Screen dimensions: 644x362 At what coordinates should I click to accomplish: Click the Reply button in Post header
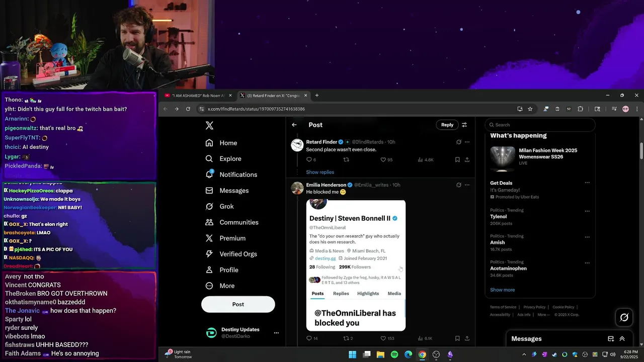pyautogui.click(x=447, y=125)
